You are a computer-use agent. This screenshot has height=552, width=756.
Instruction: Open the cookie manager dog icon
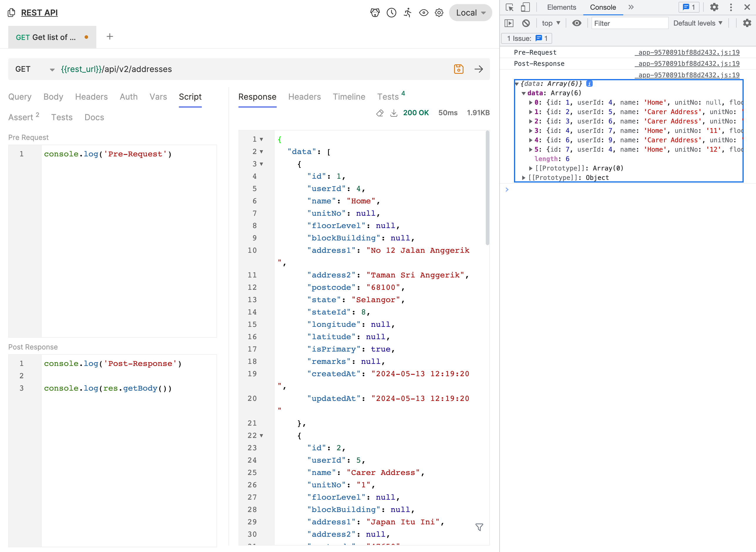(375, 12)
